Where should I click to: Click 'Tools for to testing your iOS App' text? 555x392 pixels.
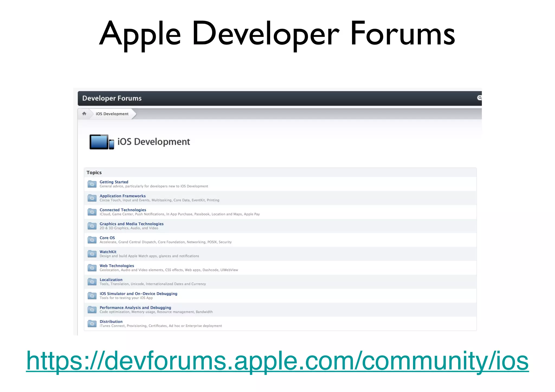click(126, 298)
